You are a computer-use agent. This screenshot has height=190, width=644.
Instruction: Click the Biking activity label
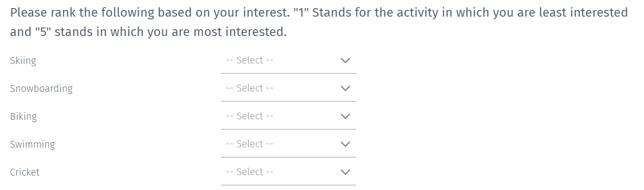point(23,116)
